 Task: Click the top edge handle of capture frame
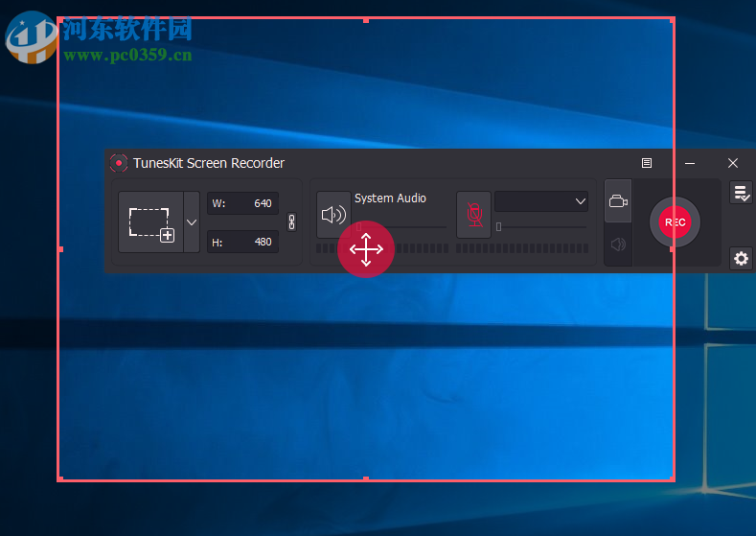[x=366, y=20]
